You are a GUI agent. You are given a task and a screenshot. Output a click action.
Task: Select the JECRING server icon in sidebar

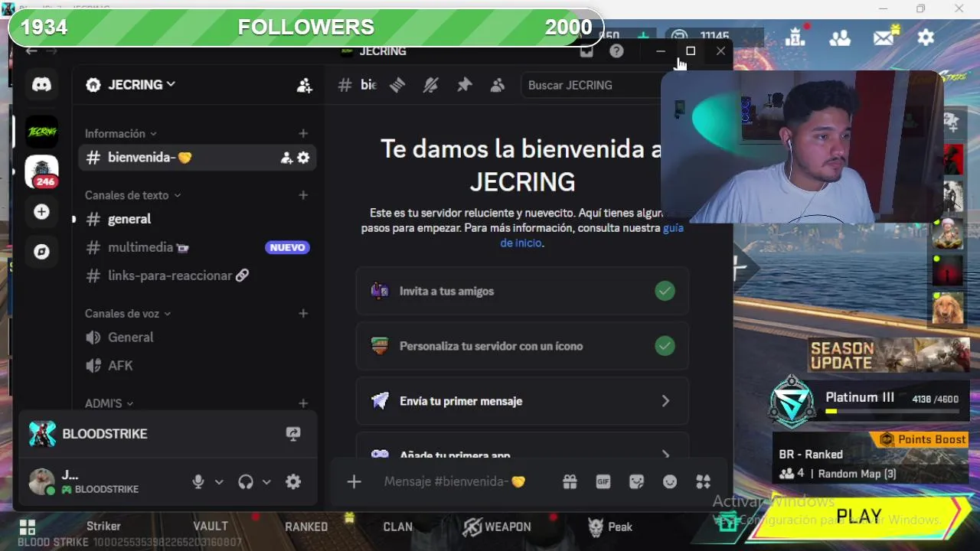pyautogui.click(x=41, y=132)
